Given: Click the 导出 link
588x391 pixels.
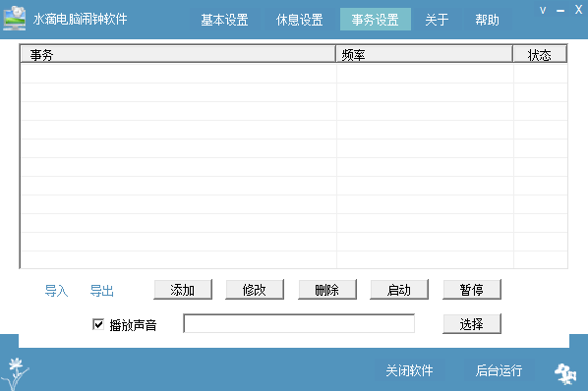Looking at the screenshot, I should [101, 291].
